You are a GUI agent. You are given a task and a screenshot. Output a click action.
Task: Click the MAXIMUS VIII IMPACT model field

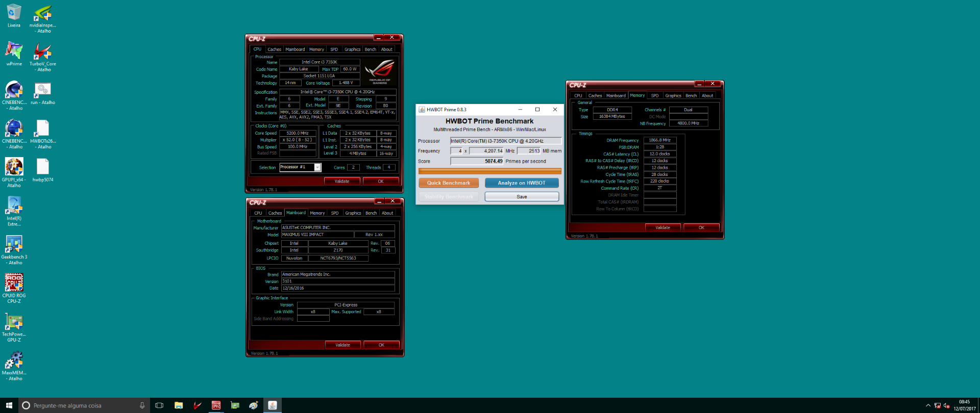[x=317, y=235]
